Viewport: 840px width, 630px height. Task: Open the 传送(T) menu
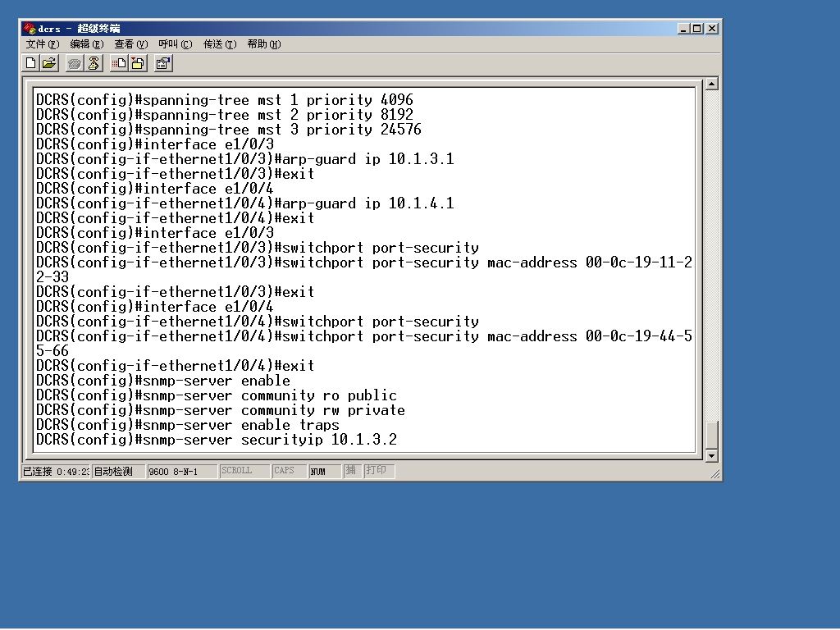(x=220, y=44)
